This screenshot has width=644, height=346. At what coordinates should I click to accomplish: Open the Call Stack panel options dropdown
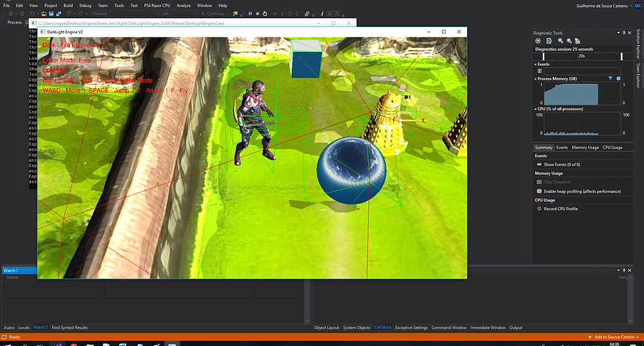[x=618, y=270]
